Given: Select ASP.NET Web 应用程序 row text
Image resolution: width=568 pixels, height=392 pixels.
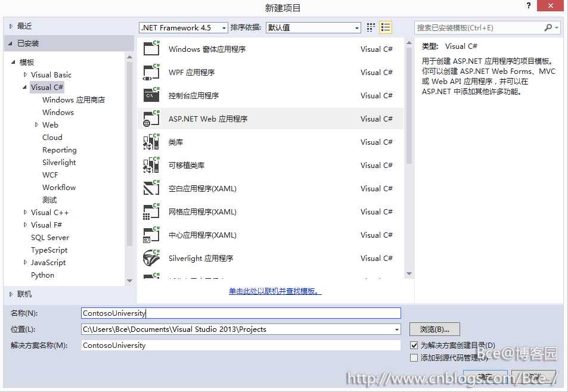Looking at the screenshot, I should click(208, 119).
